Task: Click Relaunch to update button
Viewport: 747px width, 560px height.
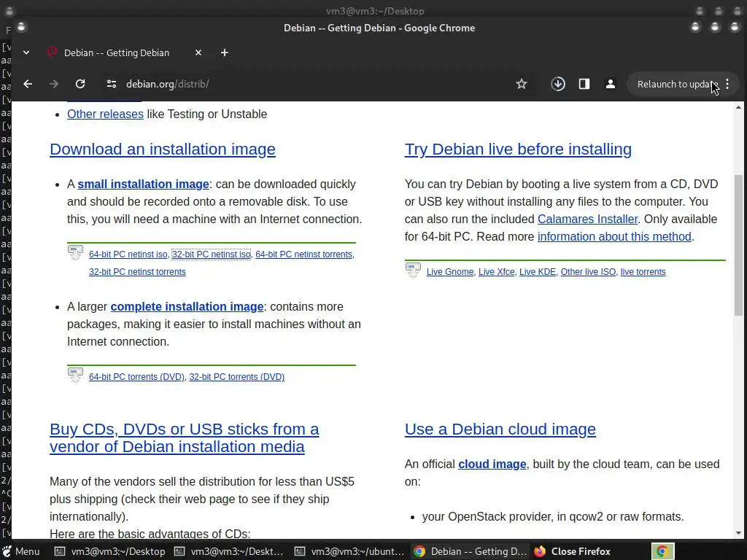Action: pos(678,85)
